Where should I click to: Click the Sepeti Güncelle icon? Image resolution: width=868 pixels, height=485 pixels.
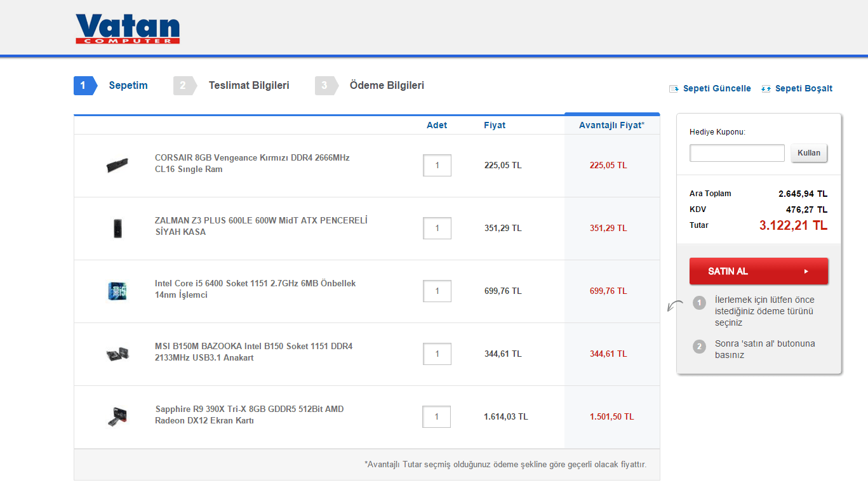(x=674, y=89)
